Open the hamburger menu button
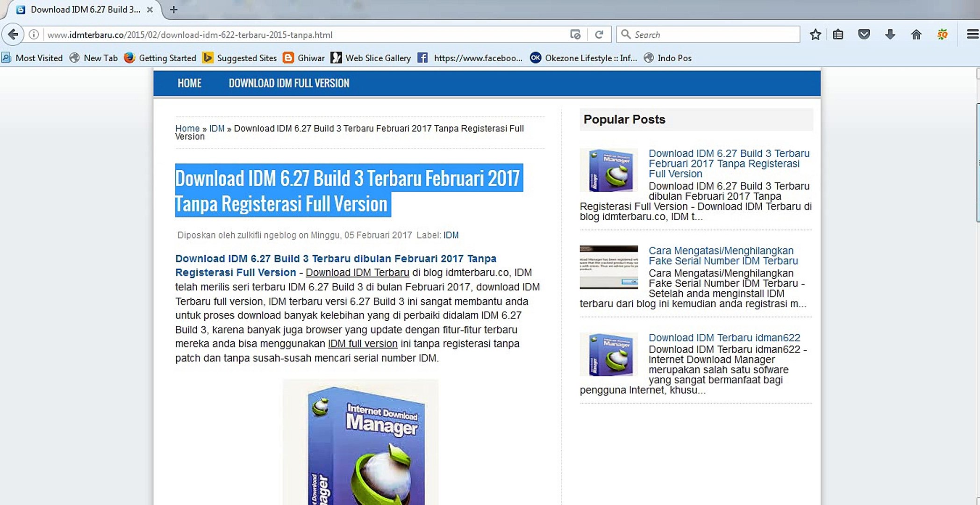 click(x=973, y=35)
